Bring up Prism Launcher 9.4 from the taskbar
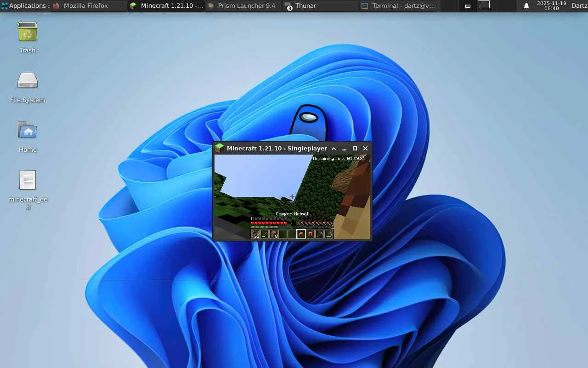Screen dimensions: 588x368 click(x=243, y=6)
